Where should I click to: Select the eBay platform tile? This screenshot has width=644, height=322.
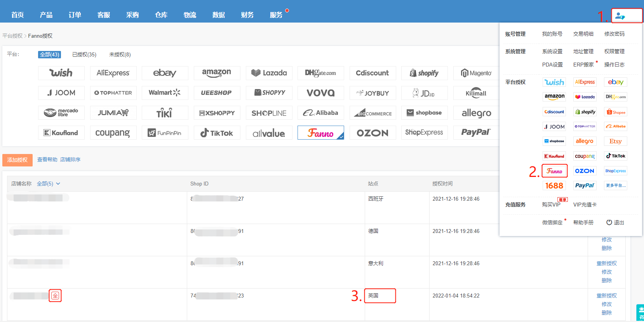tap(165, 73)
